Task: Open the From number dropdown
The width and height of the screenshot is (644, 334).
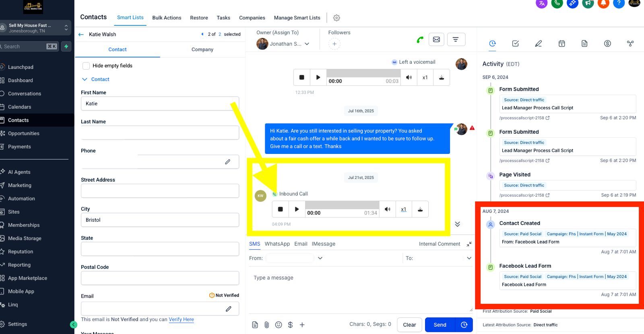Action: pyautogui.click(x=320, y=258)
